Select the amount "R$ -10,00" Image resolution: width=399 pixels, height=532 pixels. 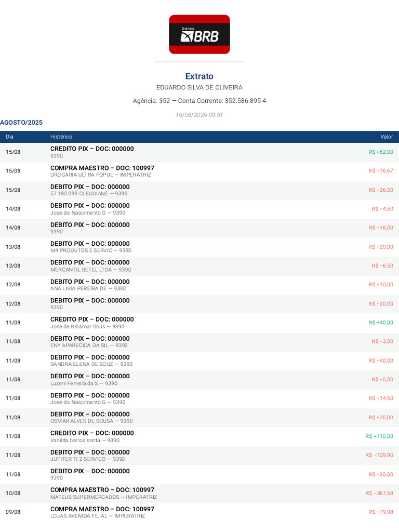tap(381, 284)
